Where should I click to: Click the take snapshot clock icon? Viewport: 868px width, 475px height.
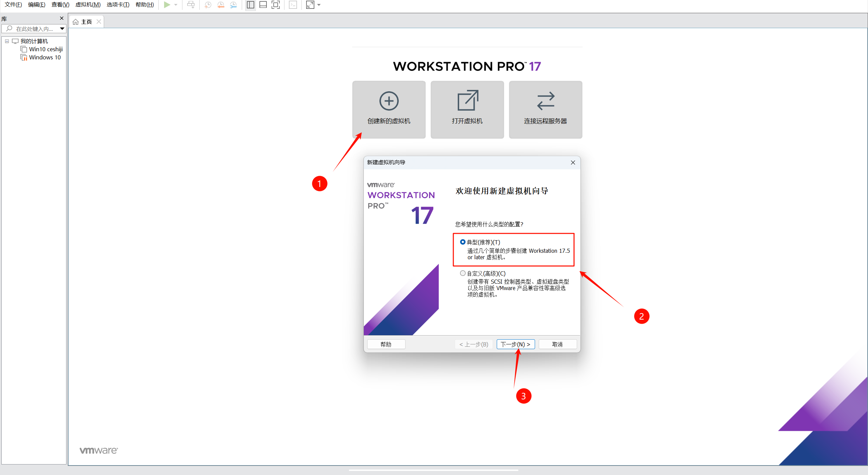point(208,5)
